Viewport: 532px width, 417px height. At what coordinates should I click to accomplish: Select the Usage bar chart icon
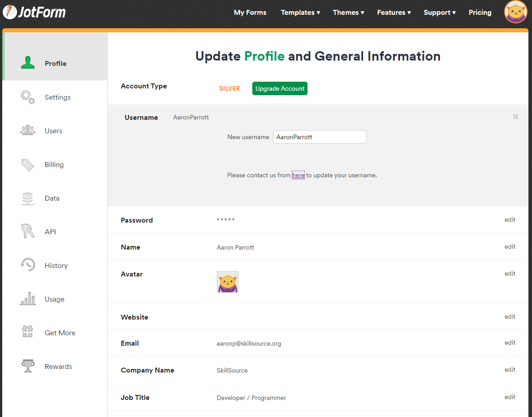point(27,298)
